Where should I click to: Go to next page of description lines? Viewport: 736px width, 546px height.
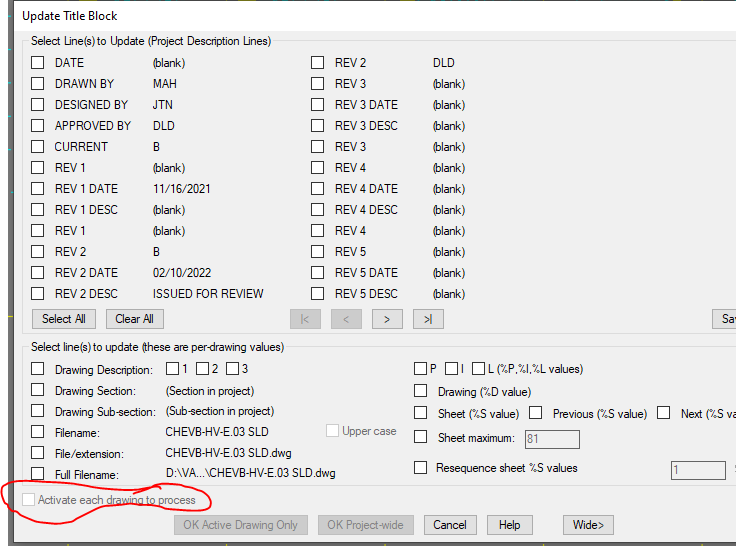point(387,319)
